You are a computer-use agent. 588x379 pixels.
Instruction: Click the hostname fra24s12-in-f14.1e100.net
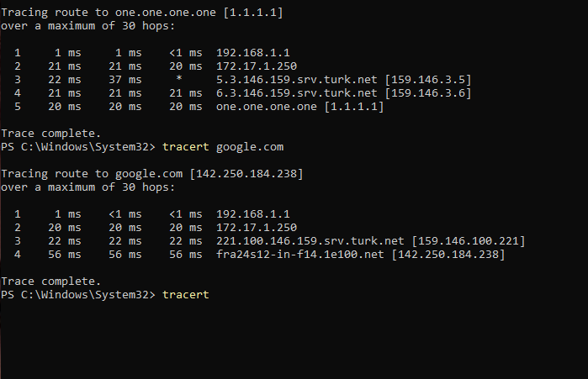pos(300,255)
